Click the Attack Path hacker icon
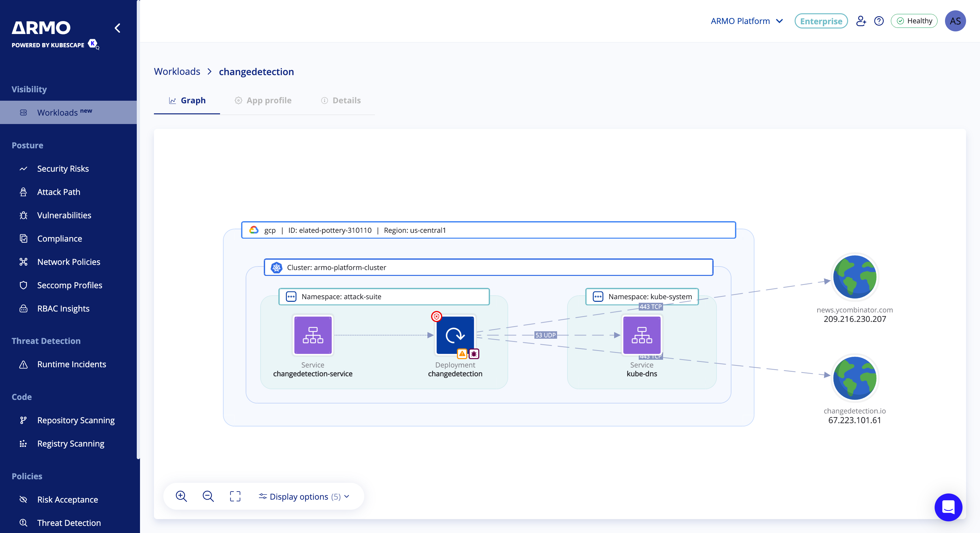This screenshot has height=533, width=980. tap(23, 192)
